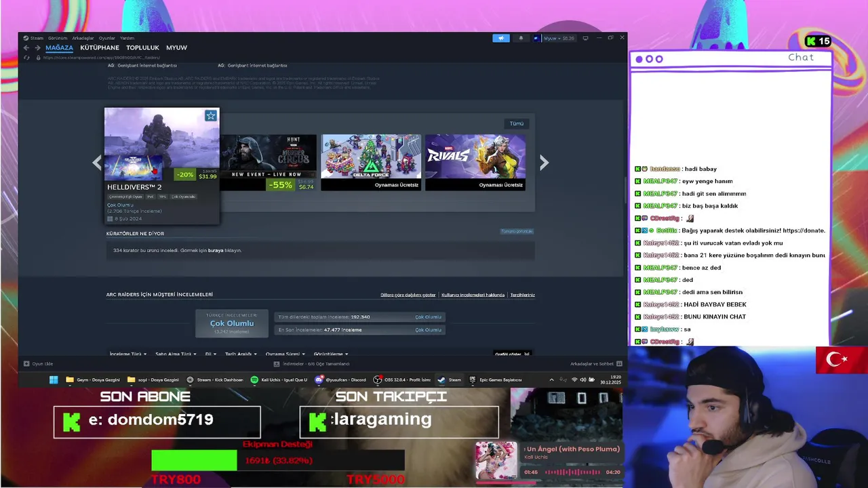Click Çok Olumlu beside recent 47.477 reviews
Viewport: 868px width, 488px height.
(428, 330)
